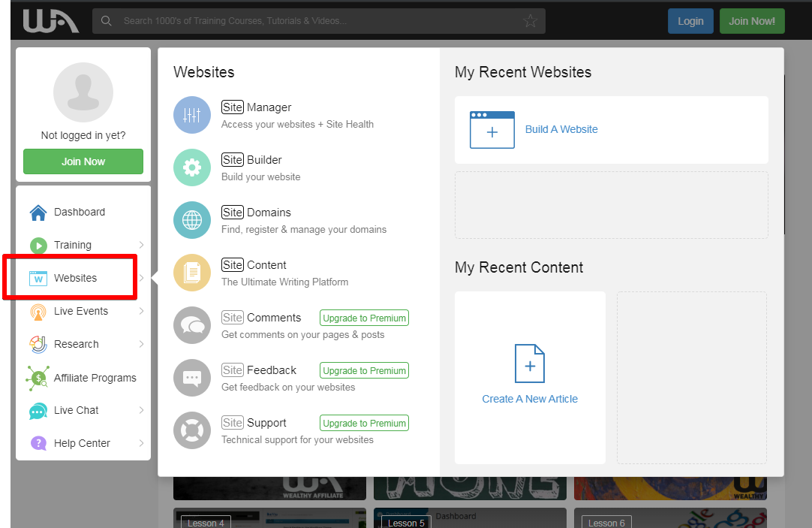Open the Site Builder link
This screenshot has height=528, width=812.
(x=251, y=159)
